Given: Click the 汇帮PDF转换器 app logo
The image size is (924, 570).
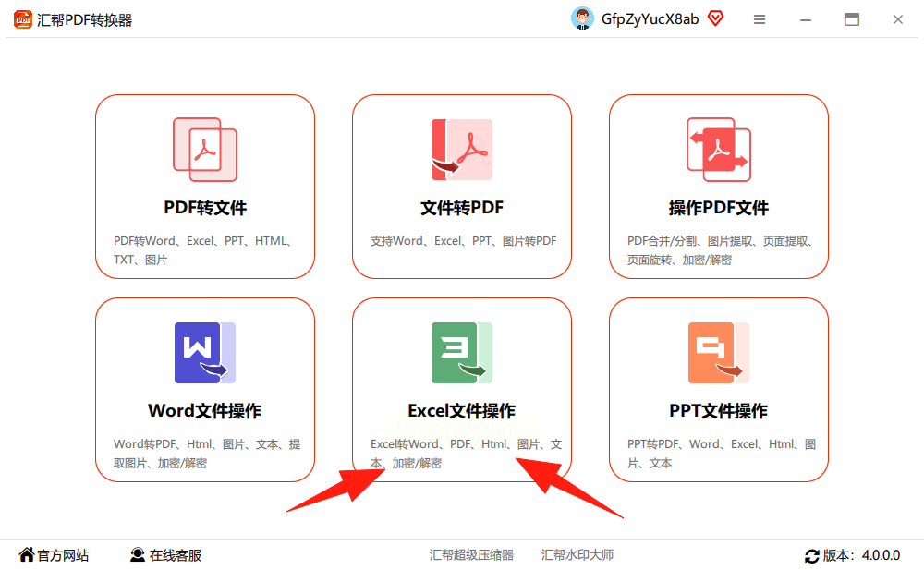Looking at the screenshot, I should coord(23,19).
